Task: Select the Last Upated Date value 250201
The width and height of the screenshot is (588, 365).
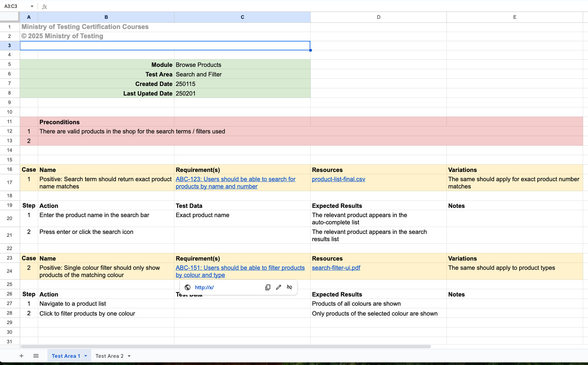Action: pyautogui.click(x=242, y=93)
